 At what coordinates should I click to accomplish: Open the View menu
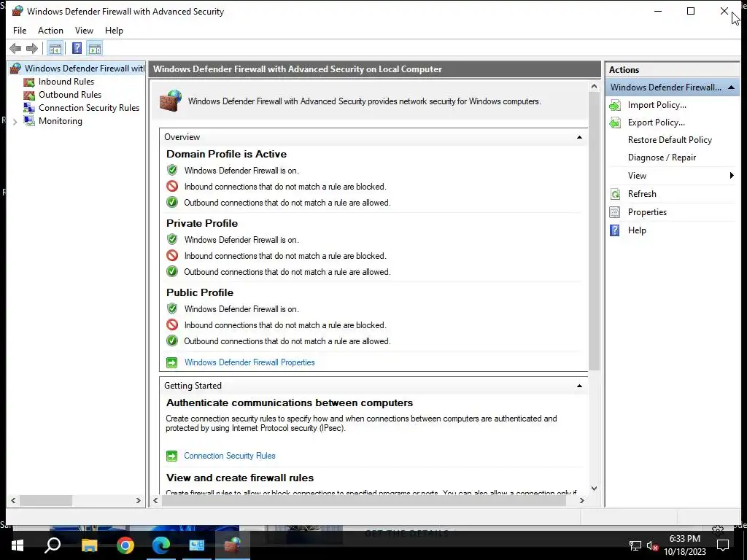pos(84,31)
